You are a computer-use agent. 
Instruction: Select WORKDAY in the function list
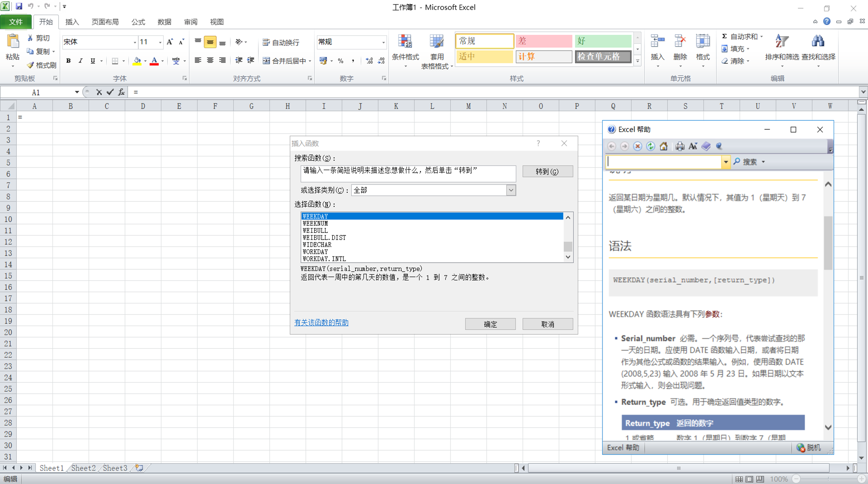pyautogui.click(x=315, y=252)
